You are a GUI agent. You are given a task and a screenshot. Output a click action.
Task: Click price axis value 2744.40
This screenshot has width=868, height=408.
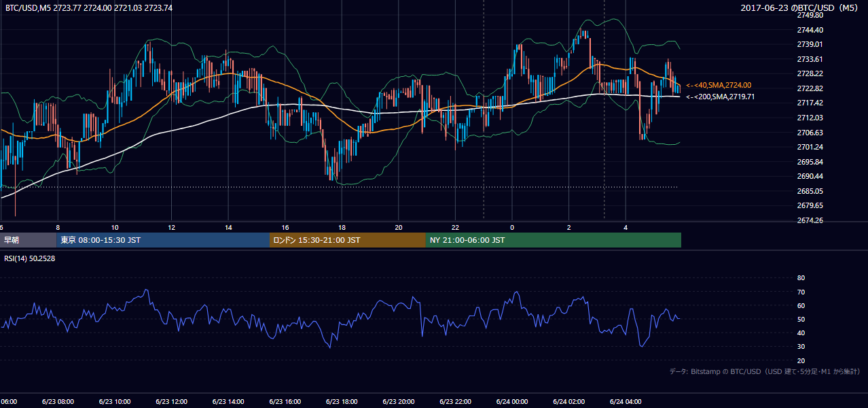(x=810, y=30)
